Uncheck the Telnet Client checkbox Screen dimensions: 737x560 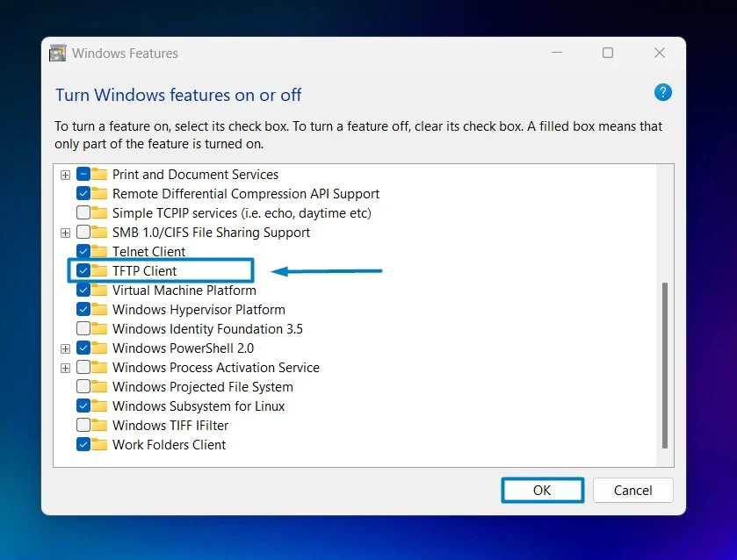83,251
